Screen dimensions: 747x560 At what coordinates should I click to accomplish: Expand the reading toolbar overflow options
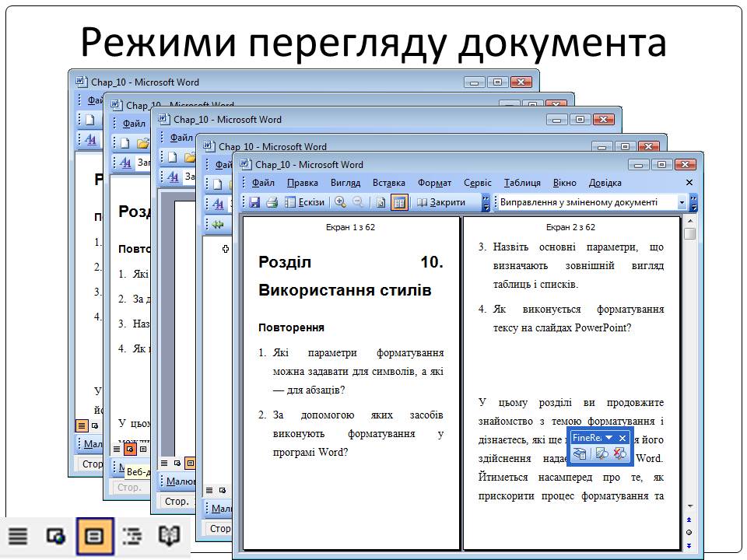click(x=486, y=202)
